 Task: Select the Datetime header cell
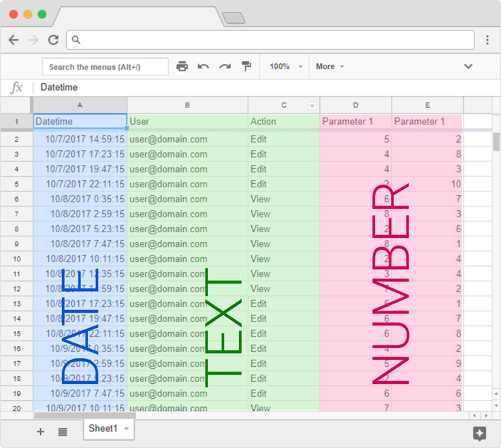tap(80, 121)
